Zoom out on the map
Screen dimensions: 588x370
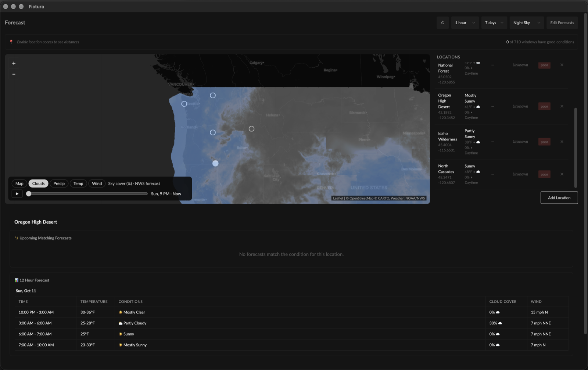14,74
